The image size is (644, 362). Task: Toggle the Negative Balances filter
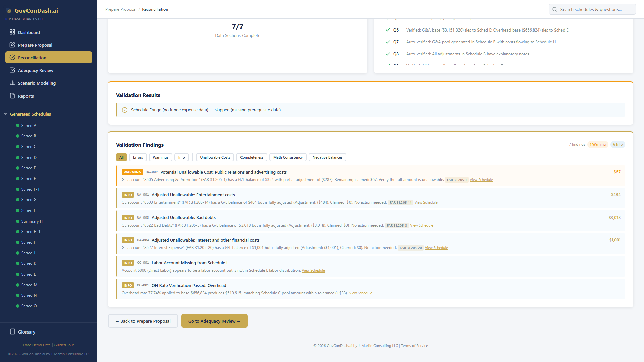(x=327, y=157)
